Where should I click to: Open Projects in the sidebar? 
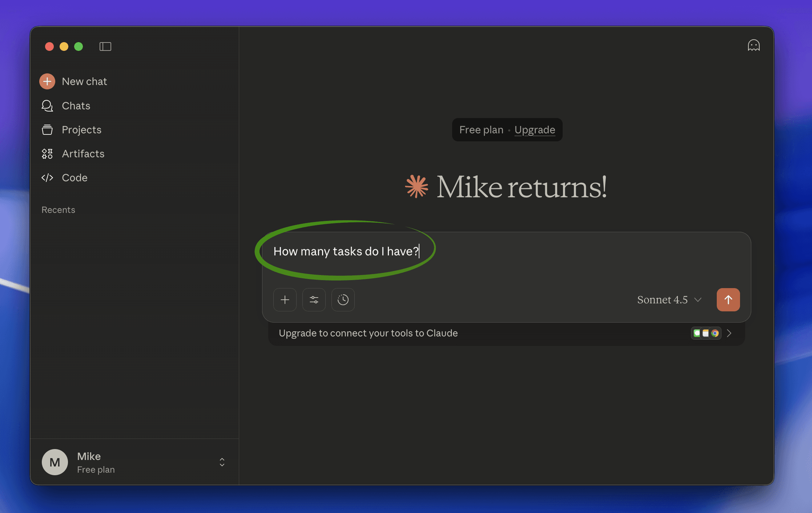[81, 130]
